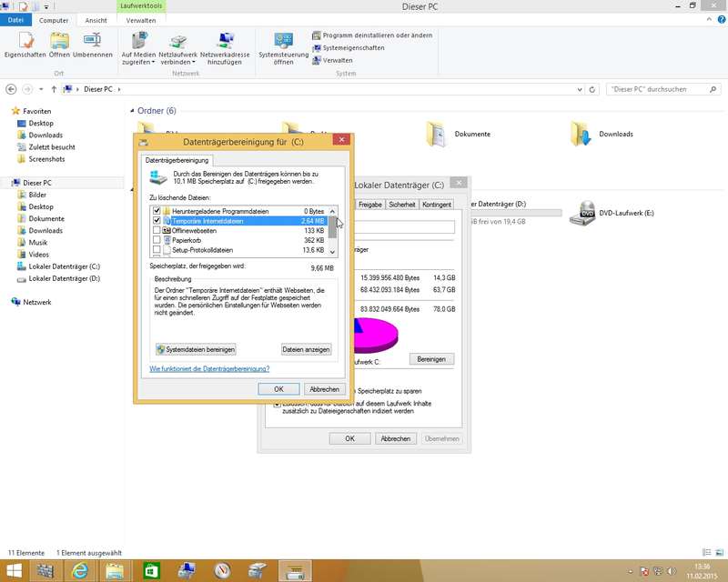Click the volume icon in the tray

pos(672,571)
